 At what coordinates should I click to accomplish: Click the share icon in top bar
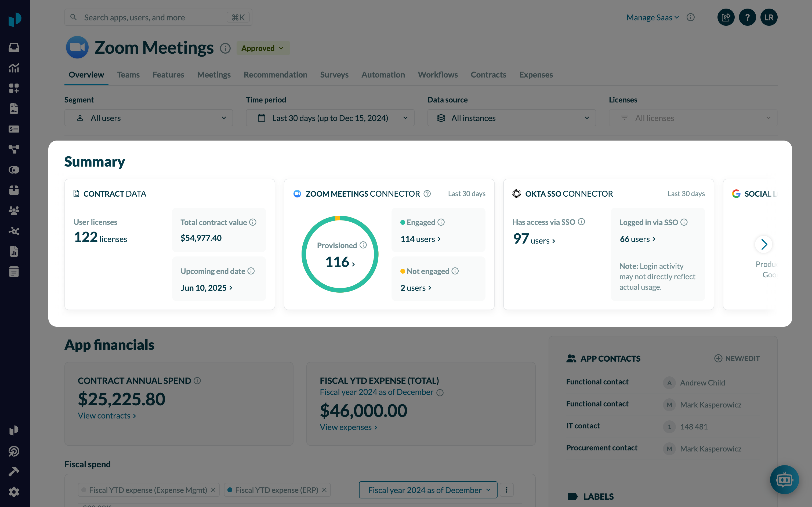point(726,17)
